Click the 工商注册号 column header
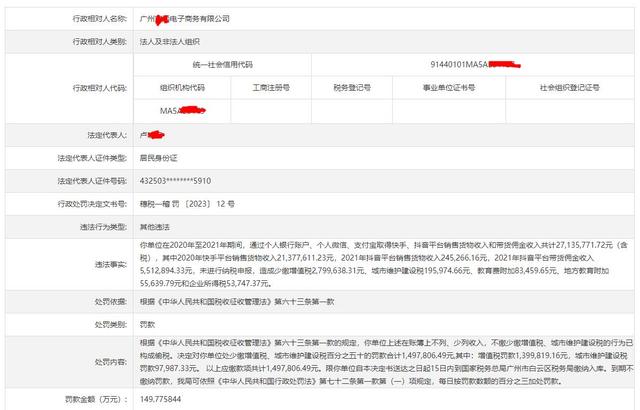The width and height of the screenshot is (640, 410). point(271,87)
